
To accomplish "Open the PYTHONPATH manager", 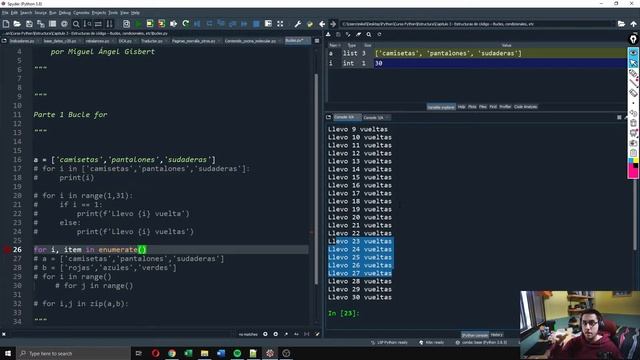I will (310, 24).
